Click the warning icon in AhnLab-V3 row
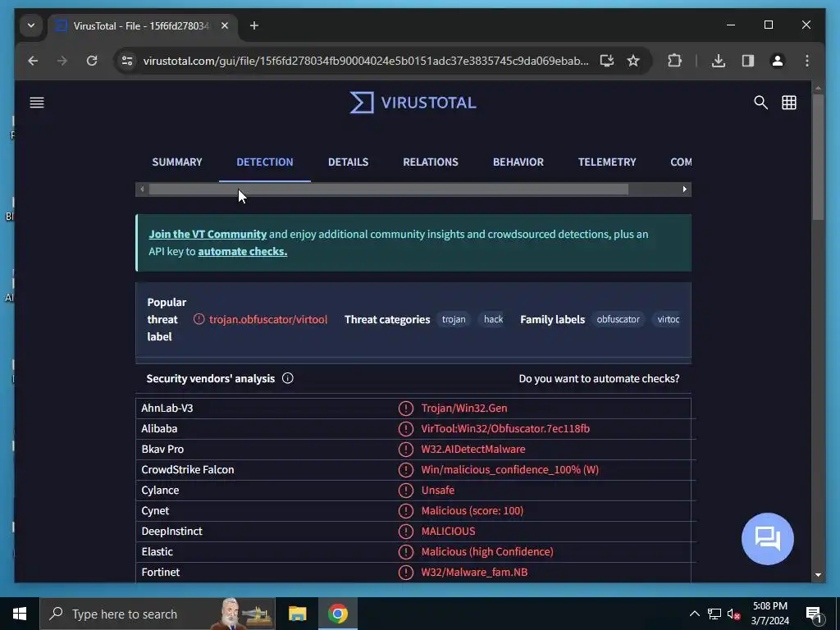The image size is (840, 630). pos(405,409)
